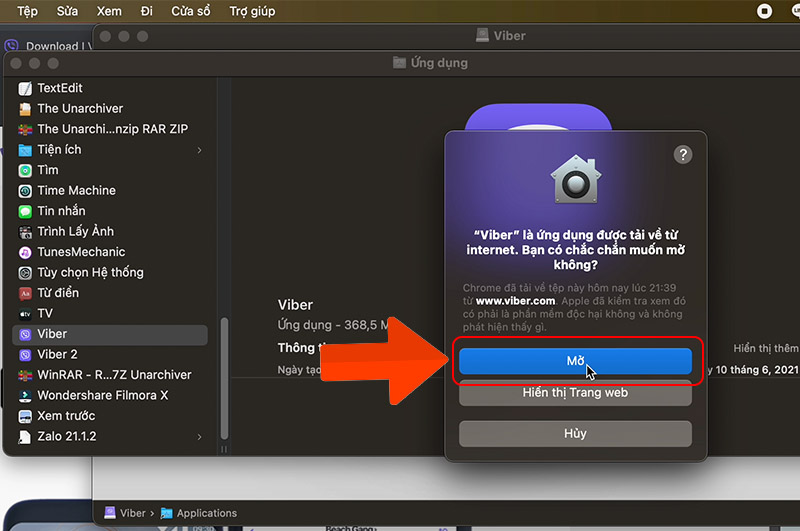This screenshot has height=531, width=800.
Task: Click the recording indicator in menu bar
Action: coord(764,11)
